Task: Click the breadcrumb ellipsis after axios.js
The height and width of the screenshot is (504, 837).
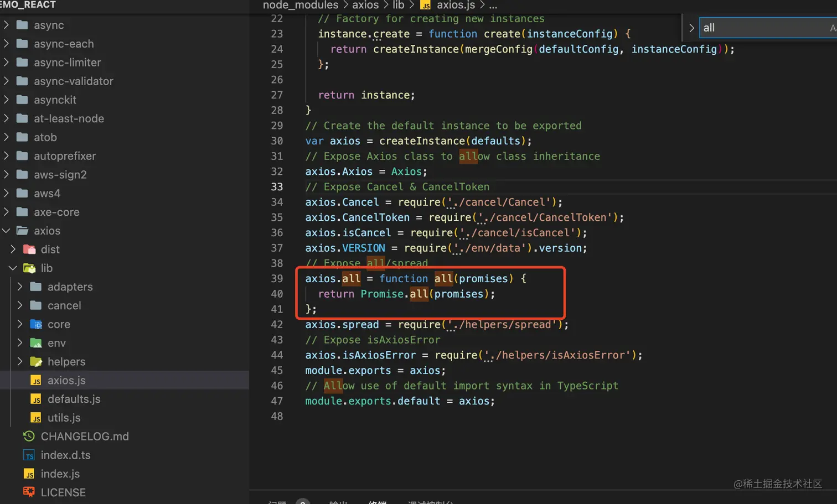Action: [x=493, y=6]
